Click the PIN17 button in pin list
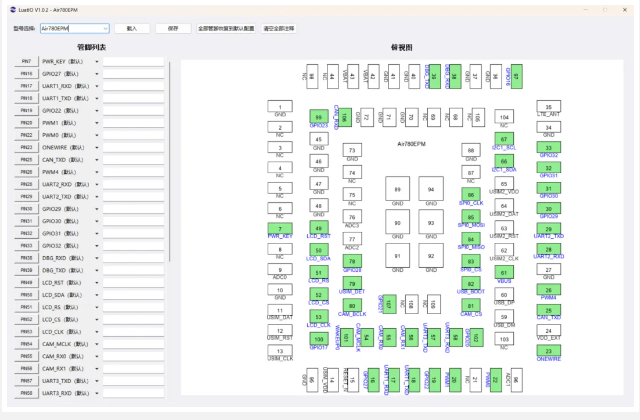Viewport: 640px width, 420px height. 27,86
